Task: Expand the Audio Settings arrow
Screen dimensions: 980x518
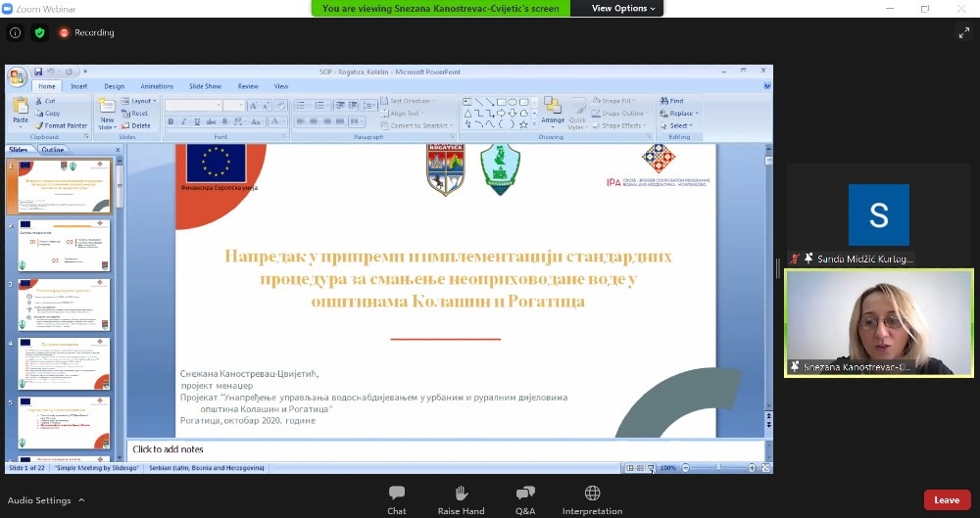Action: coord(81,500)
